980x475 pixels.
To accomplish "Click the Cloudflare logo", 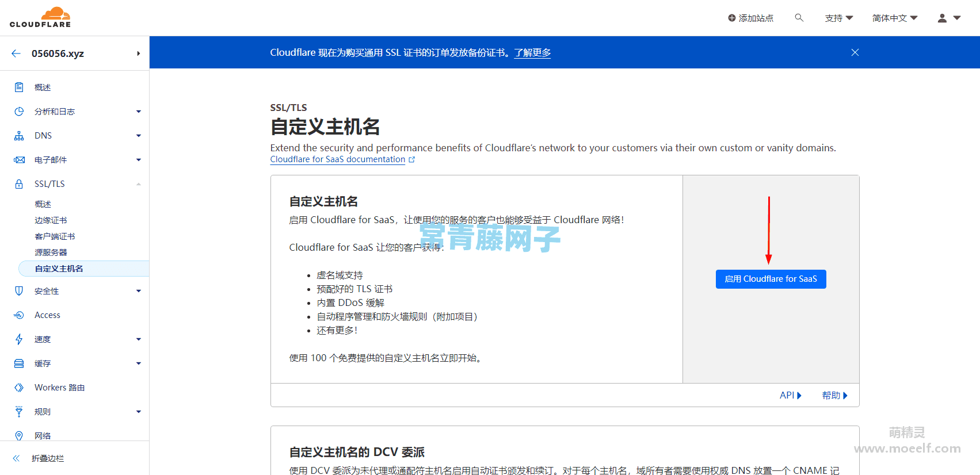I will (40, 17).
